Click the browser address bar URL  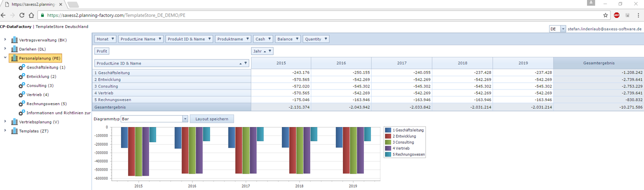click(116, 15)
